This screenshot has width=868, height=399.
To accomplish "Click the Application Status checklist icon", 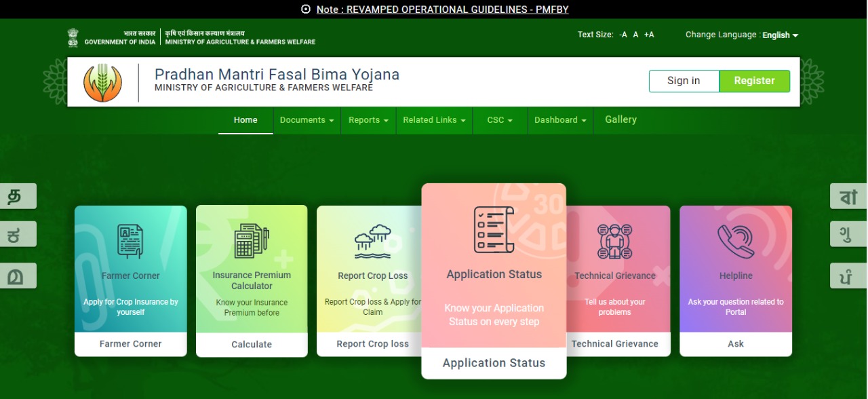I will (494, 230).
